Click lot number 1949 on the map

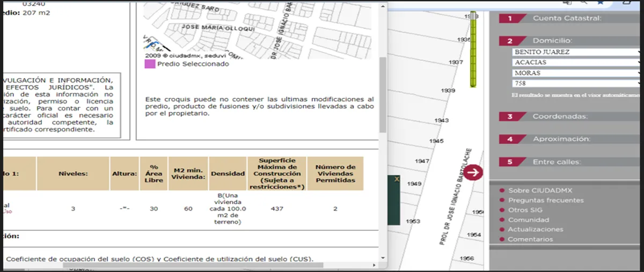pos(414,183)
